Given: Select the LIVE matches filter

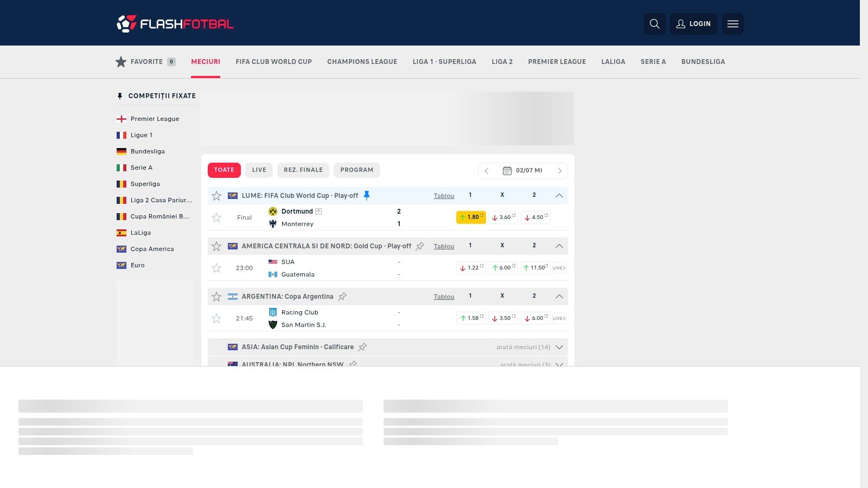Looking at the screenshot, I should [259, 170].
